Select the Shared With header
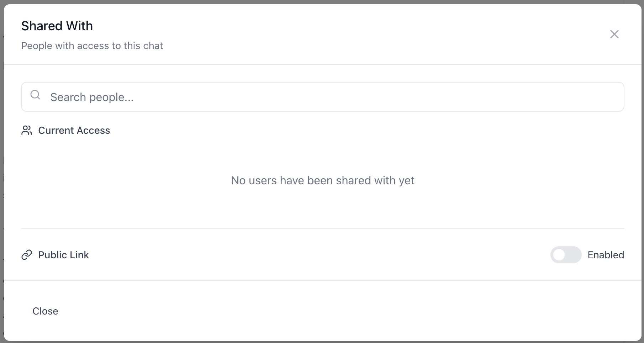The height and width of the screenshot is (343, 644). (57, 25)
